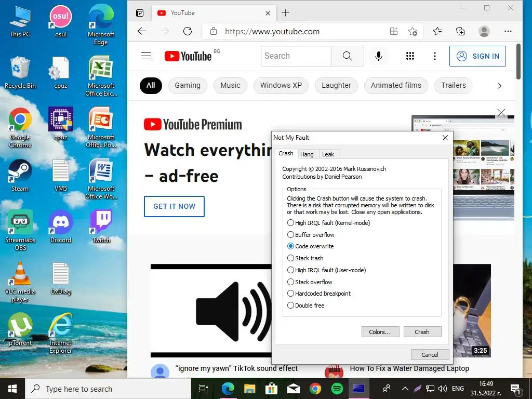
Task: Select High IRQL fault (Kernel-mode) option
Action: [x=328, y=223]
